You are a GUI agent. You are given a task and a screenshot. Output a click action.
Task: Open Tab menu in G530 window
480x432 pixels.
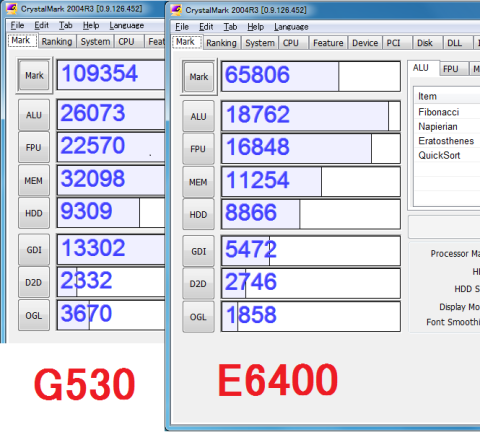tap(65, 25)
